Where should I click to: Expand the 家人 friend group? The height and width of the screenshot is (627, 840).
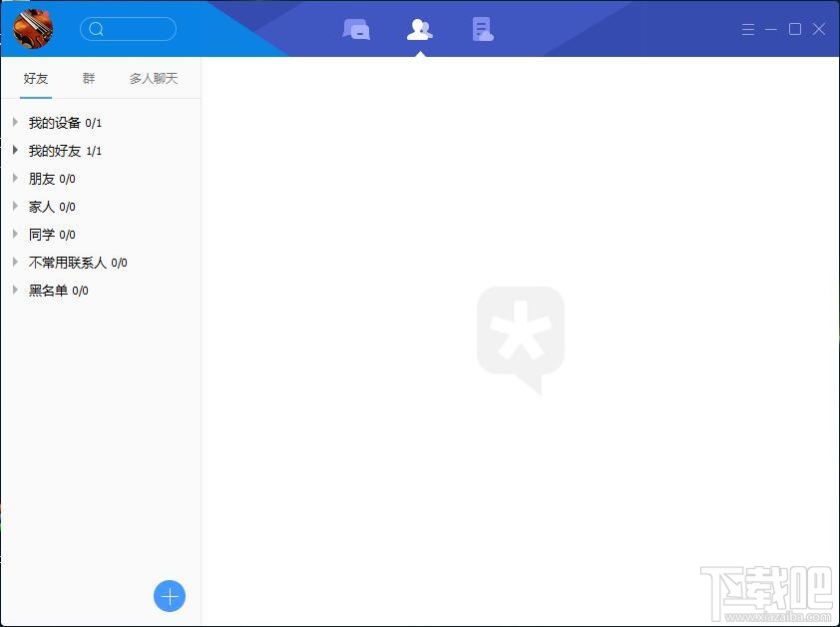(x=15, y=207)
